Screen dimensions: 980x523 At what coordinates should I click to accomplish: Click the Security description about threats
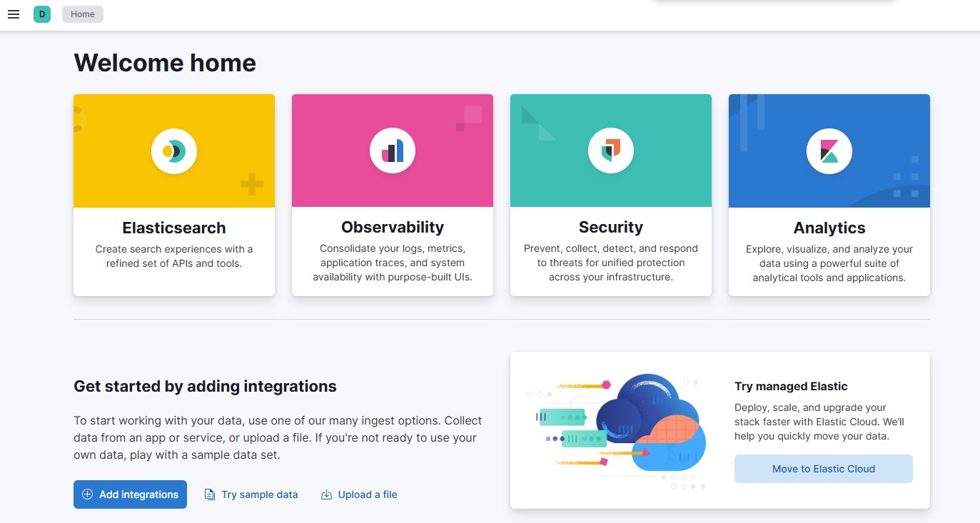(x=611, y=263)
